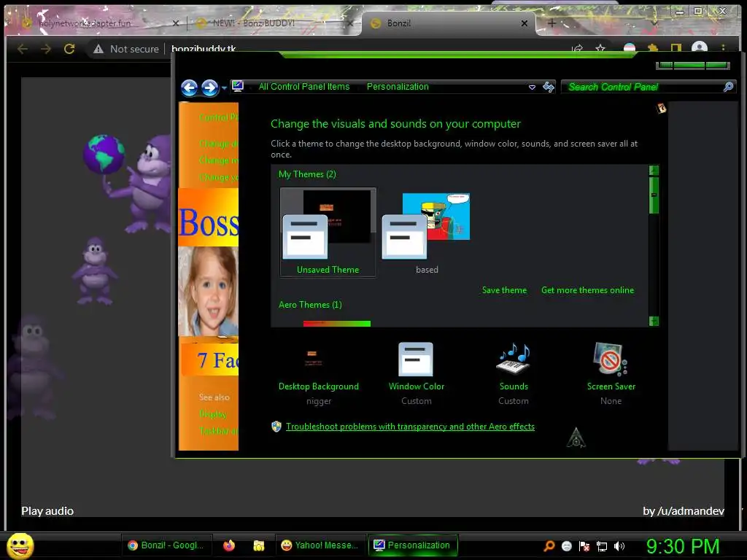Screen dimensions: 747x560
Task: Go back in Chrome
Action: click(23, 49)
